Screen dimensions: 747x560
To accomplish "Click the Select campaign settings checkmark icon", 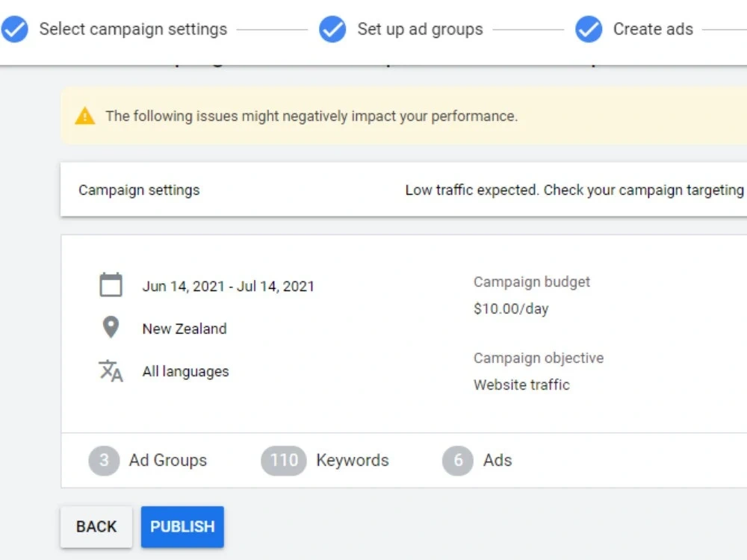I will pos(14,29).
